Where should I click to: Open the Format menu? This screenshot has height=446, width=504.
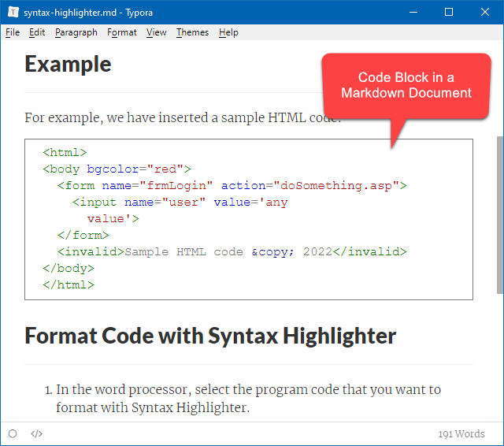coord(122,32)
